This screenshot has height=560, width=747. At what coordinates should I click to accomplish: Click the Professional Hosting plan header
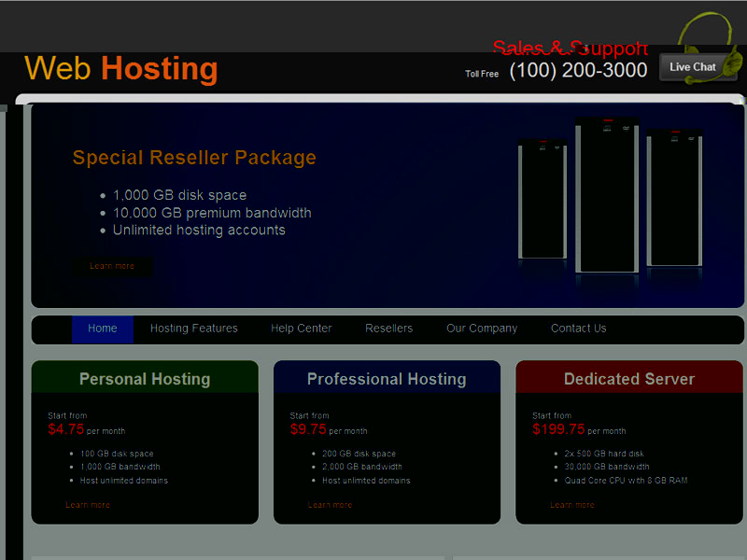point(387,379)
